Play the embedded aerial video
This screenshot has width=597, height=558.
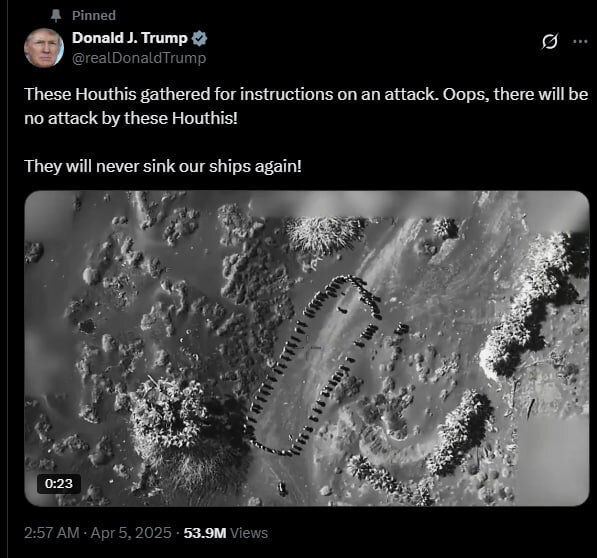[x=307, y=348]
